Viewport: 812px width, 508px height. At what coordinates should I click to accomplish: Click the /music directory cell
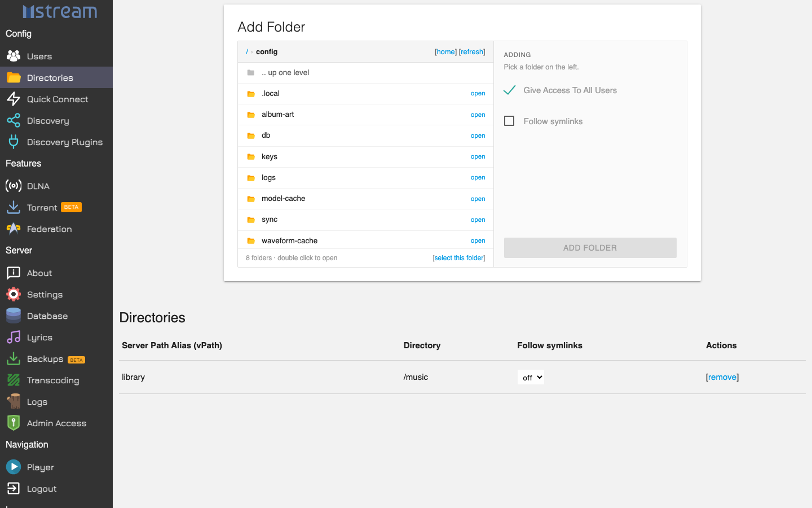pos(416,377)
